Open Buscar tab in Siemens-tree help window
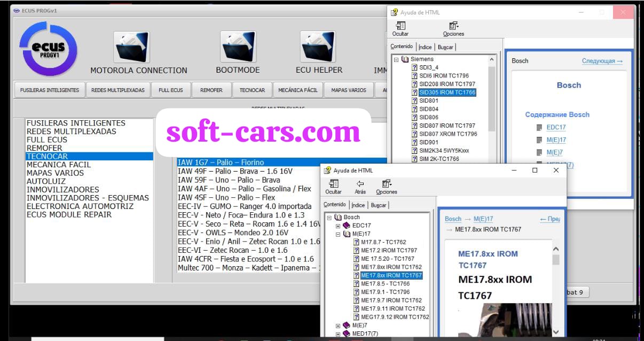The image size is (644, 341). (445, 47)
